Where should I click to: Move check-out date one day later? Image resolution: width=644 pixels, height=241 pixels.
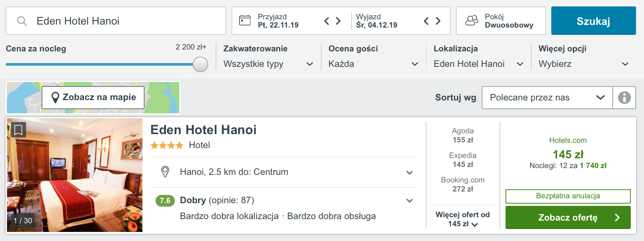click(438, 21)
